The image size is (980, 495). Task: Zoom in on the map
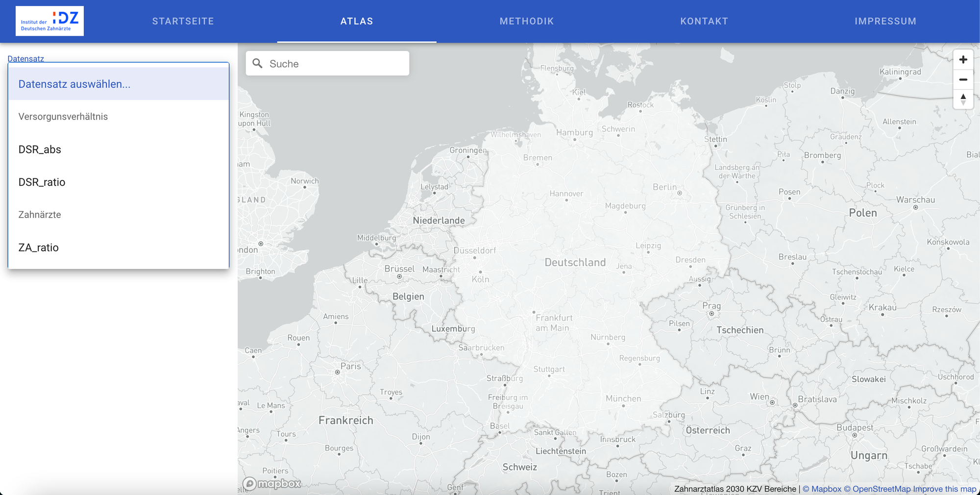coord(963,60)
